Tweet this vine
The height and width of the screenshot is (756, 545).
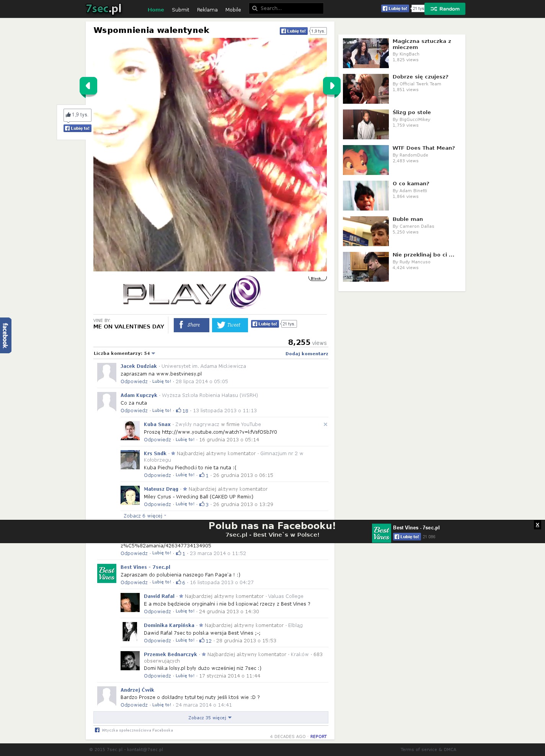230,325
